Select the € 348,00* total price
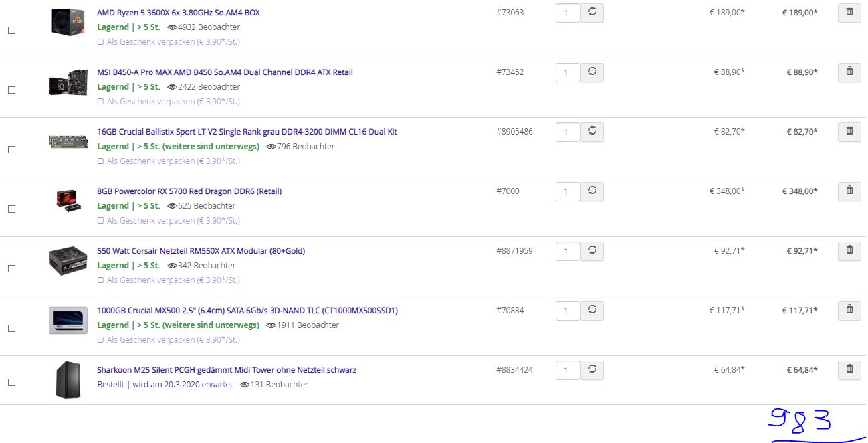Screen dimensions: 868x443 (800, 191)
